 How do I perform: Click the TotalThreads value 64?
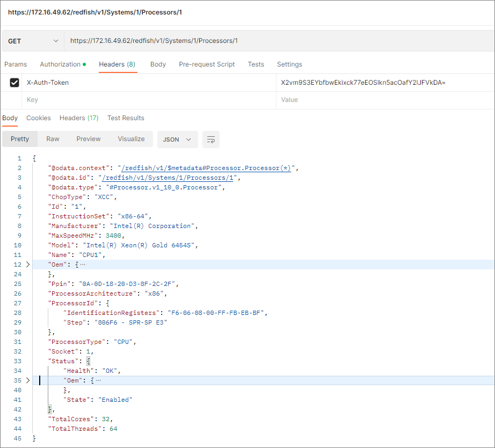pyautogui.click(x=113, y=429)
